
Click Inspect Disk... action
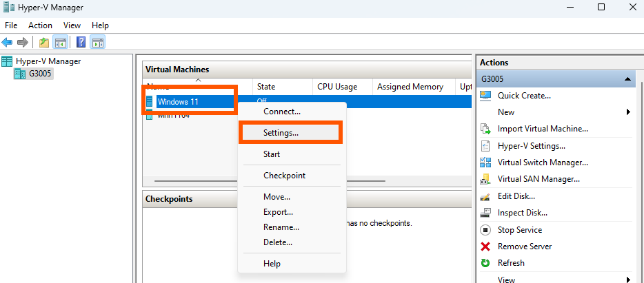pyautogui.click(x=523, y=213)
